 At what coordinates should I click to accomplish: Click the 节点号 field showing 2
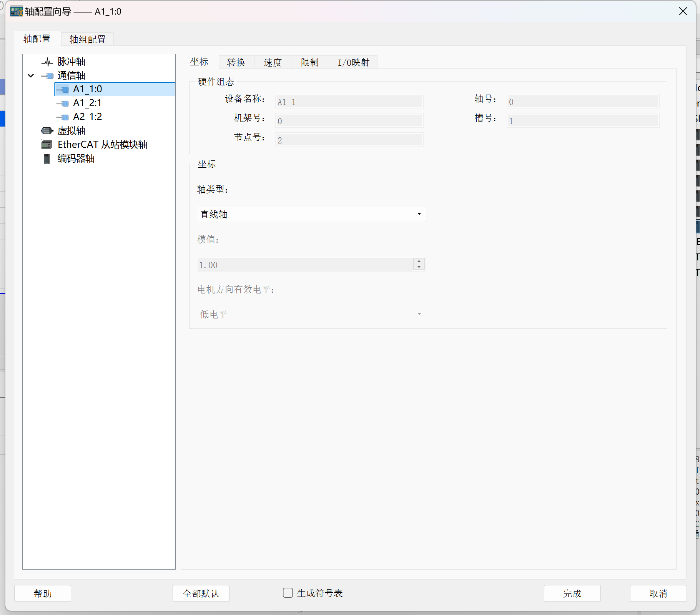(x=349, y=140)
